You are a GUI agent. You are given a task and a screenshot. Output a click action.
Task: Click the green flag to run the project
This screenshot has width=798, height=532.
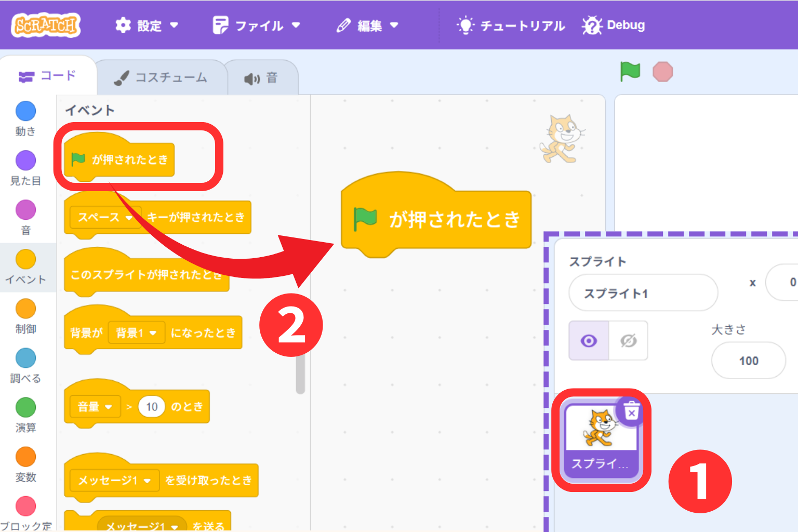[630, 72]
